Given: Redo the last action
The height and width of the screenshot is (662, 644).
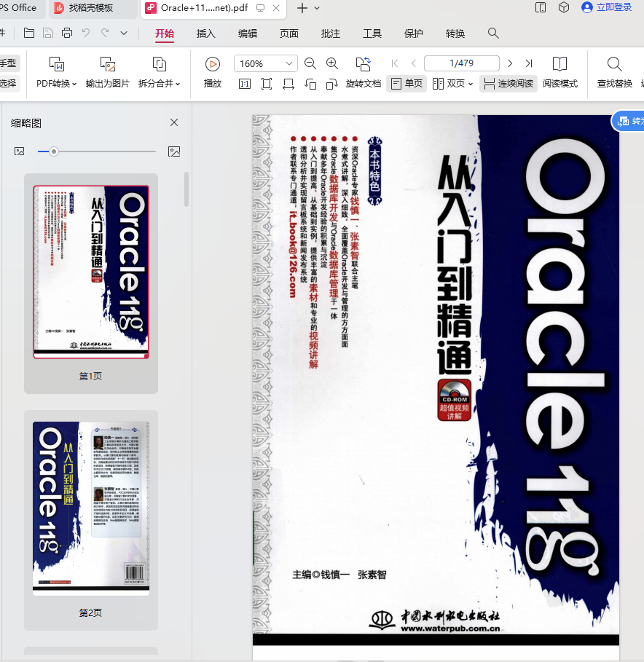Looking at the screenshot, I should 105,33.
